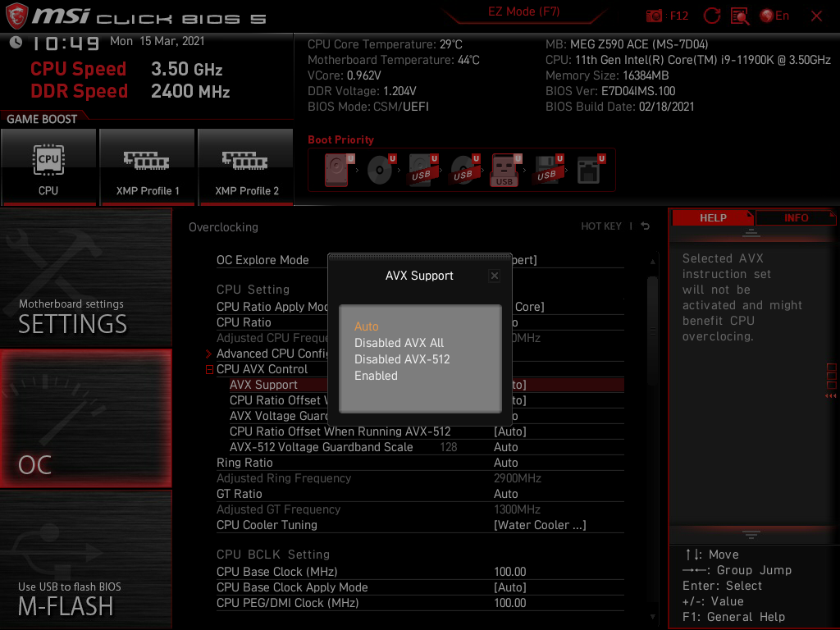840x630 pixels.
Task: Open CPU Base Clock Apply Mode dropdown
Action: pos(420,587)
